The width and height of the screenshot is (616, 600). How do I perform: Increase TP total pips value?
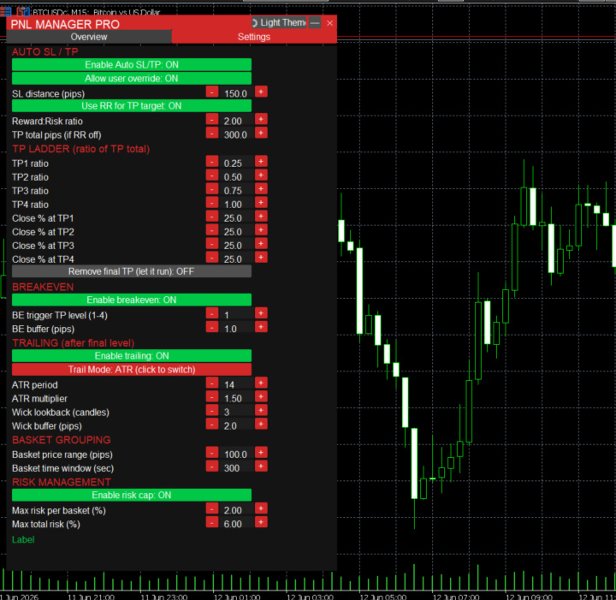tap(261, 133)
